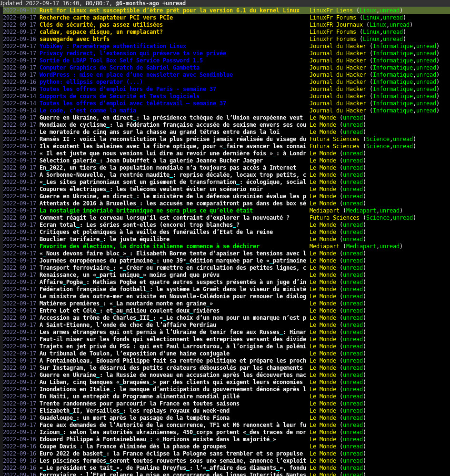Select "YubiKey : Paramétrage authentification Linux"
Viewport: 450px width, 476px height.
click(113, 46)
